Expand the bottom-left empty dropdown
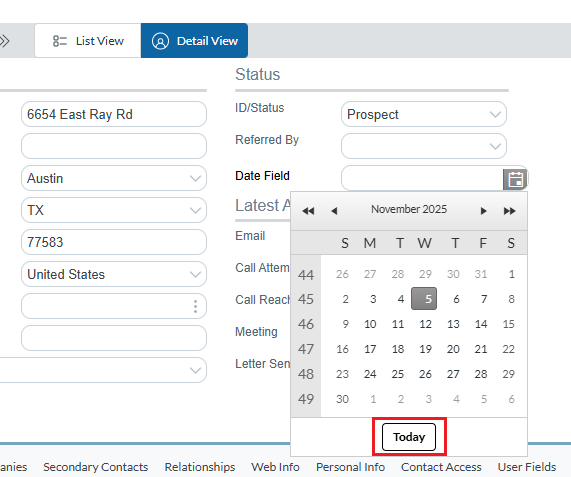 pyautogui.click(x=195, y=370)
